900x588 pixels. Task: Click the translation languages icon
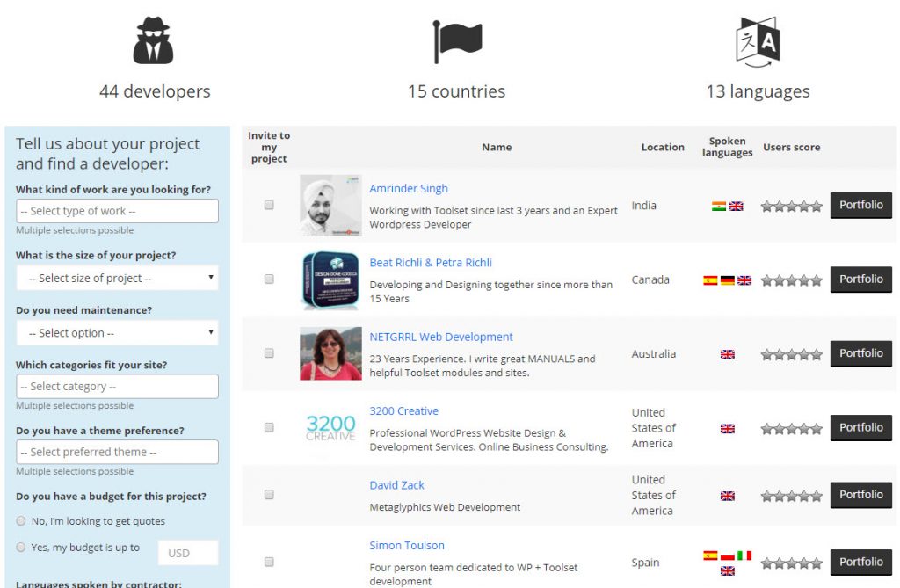pos(757,41)
